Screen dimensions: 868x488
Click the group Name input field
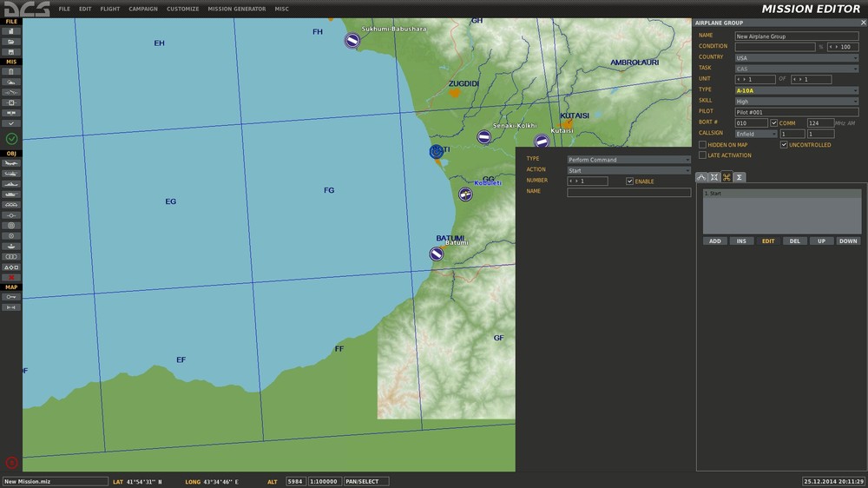(797, 36)
